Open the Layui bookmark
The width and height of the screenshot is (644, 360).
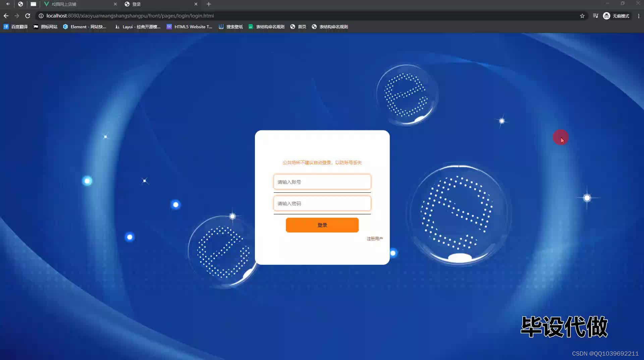(138, 27)
